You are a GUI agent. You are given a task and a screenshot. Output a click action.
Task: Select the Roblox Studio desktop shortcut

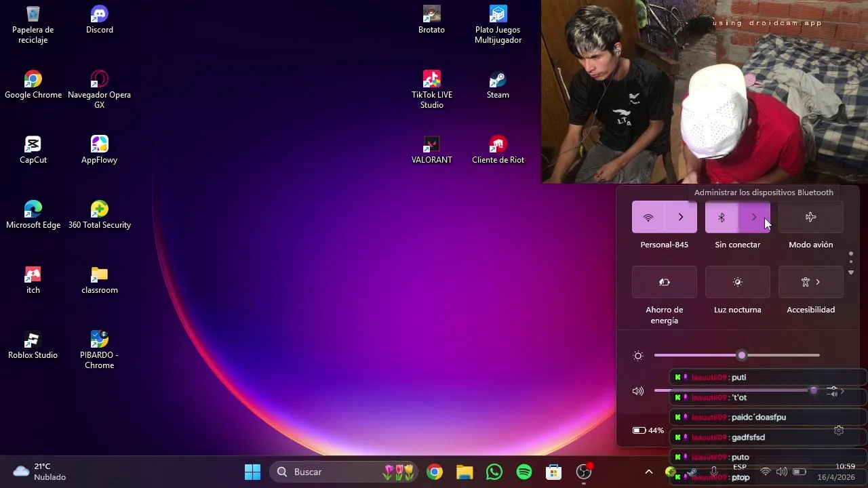pyautogui.click(x=33, y=345)
